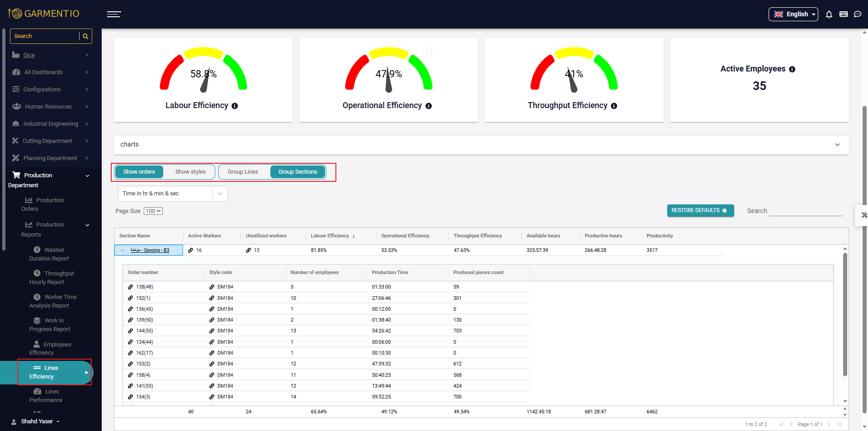This screenshot has width=868, height=431.
Task: Click the Operational Efficiency gauge
Action: pyautogui.click(x=389, y=69)
